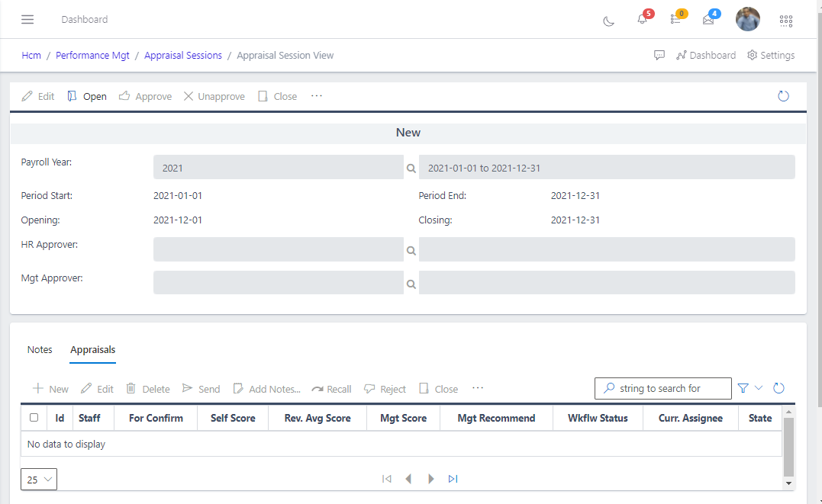Refresh the Appraisal Session View form
This screenshot has height=504, width=822.
pos(783,96)
